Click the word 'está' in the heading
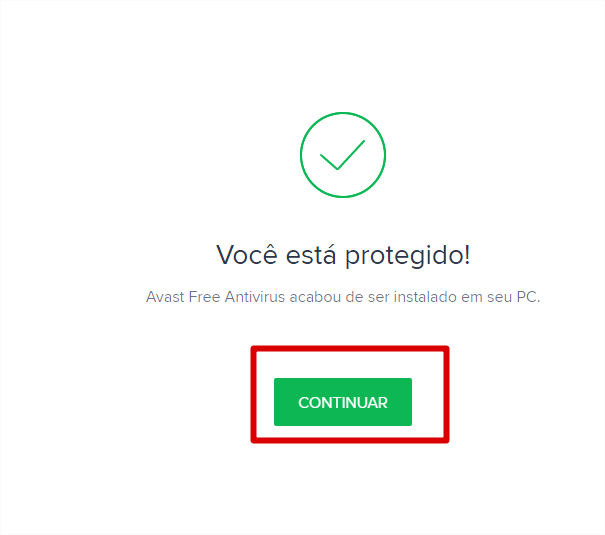This screenshot has height=535, width=605. coord(311,255)
